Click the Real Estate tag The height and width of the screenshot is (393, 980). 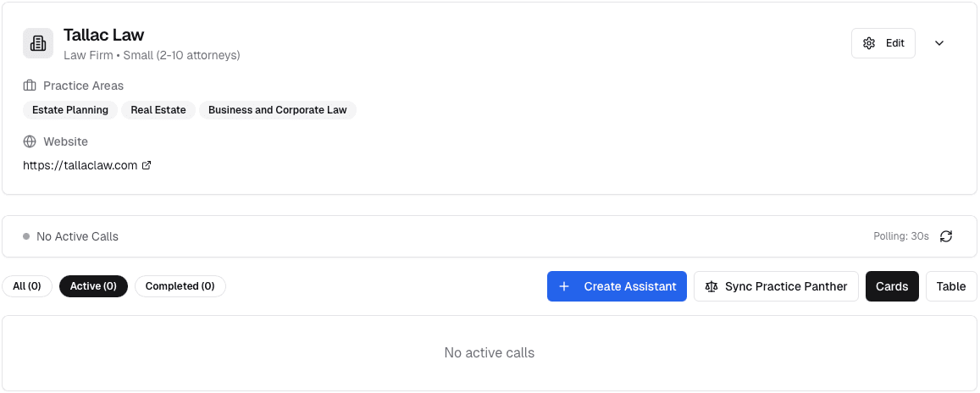pyautogui.click(x=158, y=110)
